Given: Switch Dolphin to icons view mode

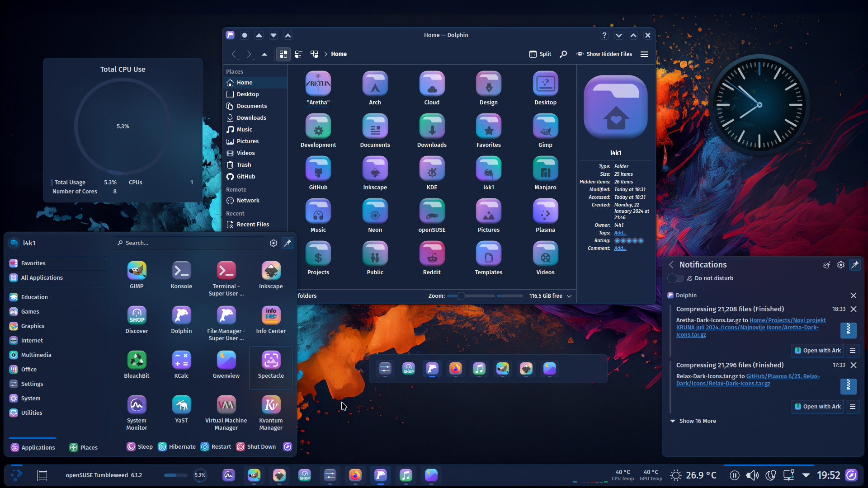Looking at the screenshot, I should (283, 54).
